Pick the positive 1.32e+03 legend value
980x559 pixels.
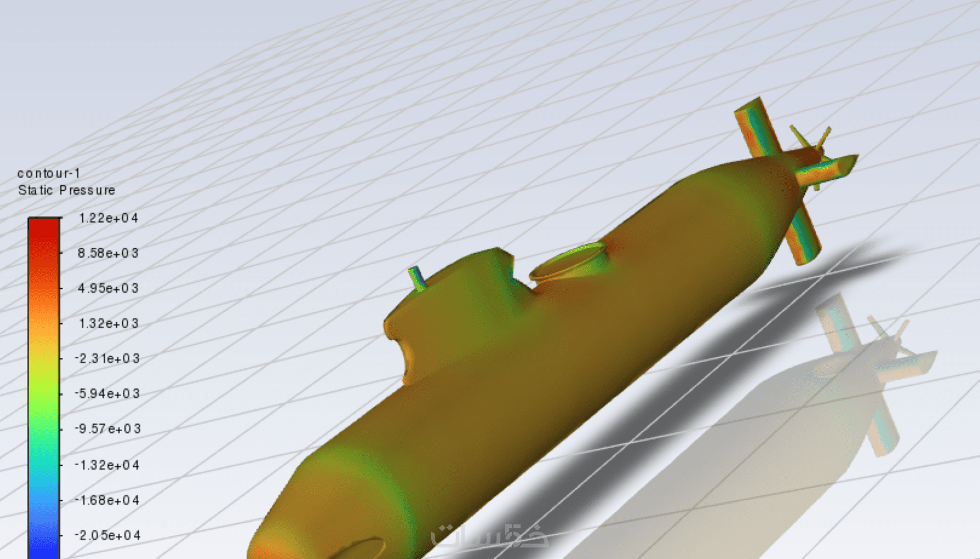pyautogui.click(x=108, y=323)
